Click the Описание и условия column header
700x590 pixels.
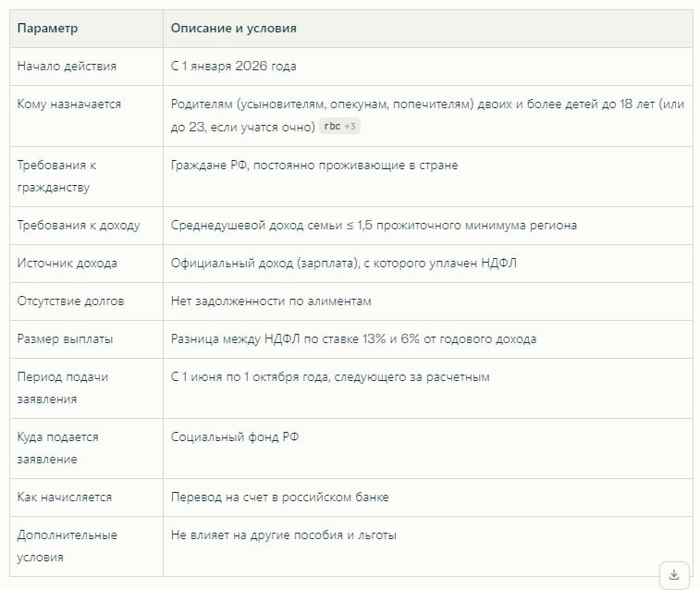pyautogui.click(x=234, y=29)
